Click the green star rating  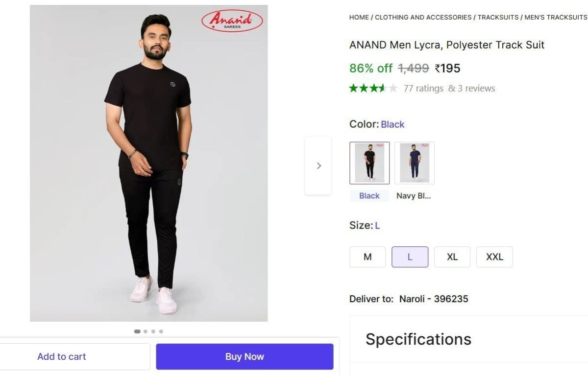point(373,89)
